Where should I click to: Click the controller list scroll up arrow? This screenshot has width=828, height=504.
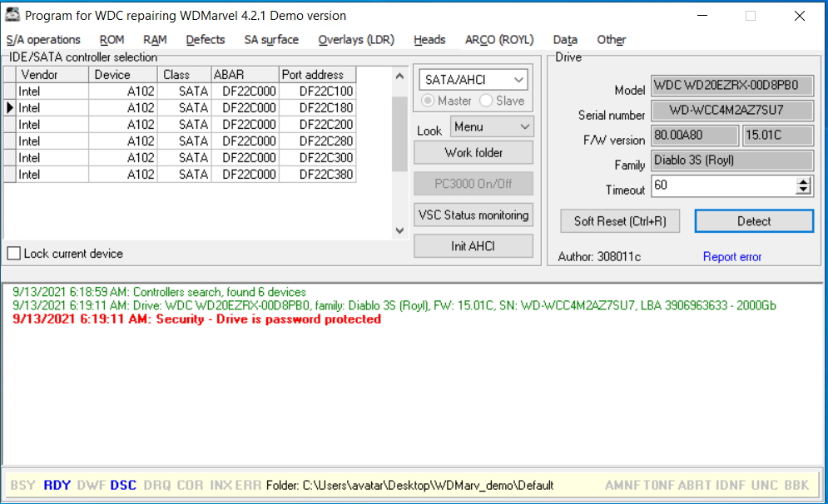[399, 76]
